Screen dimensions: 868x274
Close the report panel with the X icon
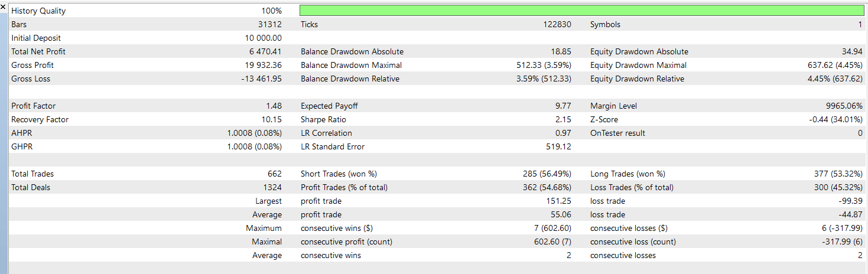coord(4,5)
